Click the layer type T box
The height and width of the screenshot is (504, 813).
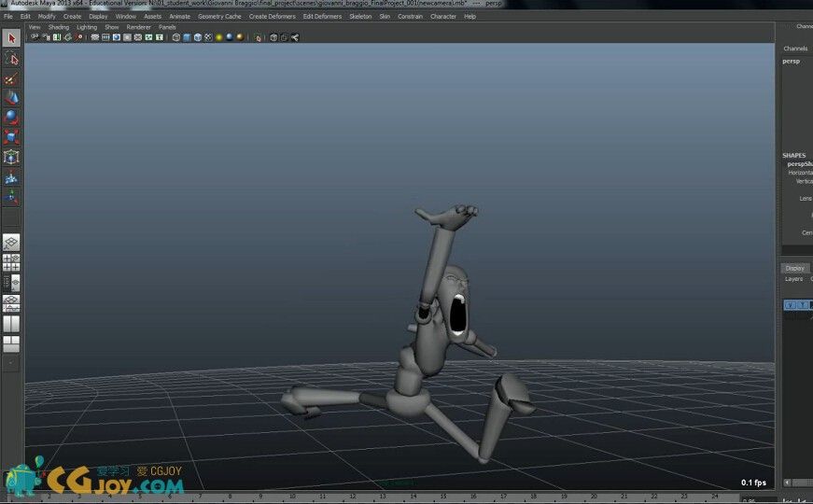point(803,305)
